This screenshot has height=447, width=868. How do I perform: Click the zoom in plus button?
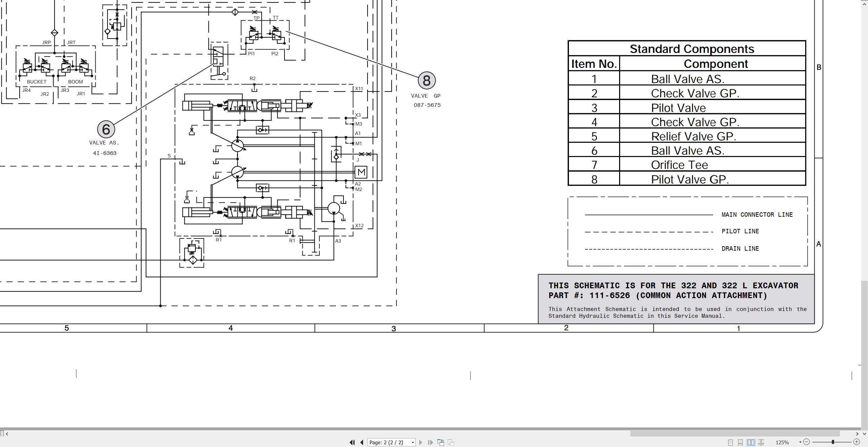(x=856, y=442)
